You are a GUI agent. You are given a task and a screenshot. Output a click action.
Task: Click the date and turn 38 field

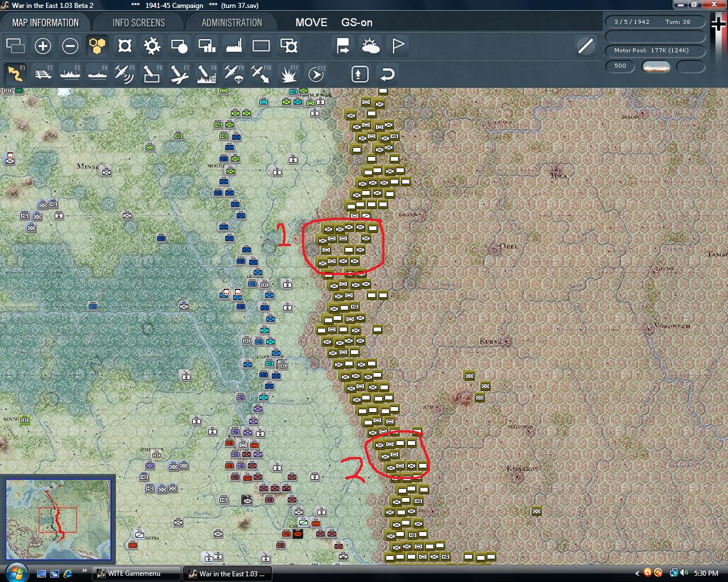tap(655, 22)
